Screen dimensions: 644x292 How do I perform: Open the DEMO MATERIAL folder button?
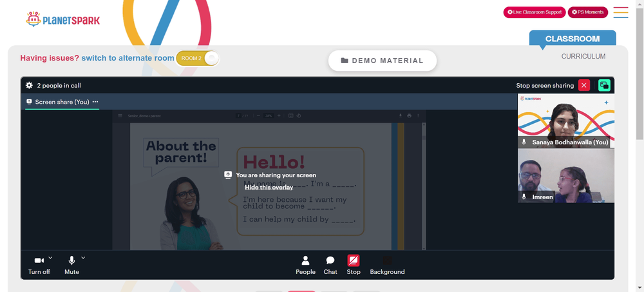(383, 61)
